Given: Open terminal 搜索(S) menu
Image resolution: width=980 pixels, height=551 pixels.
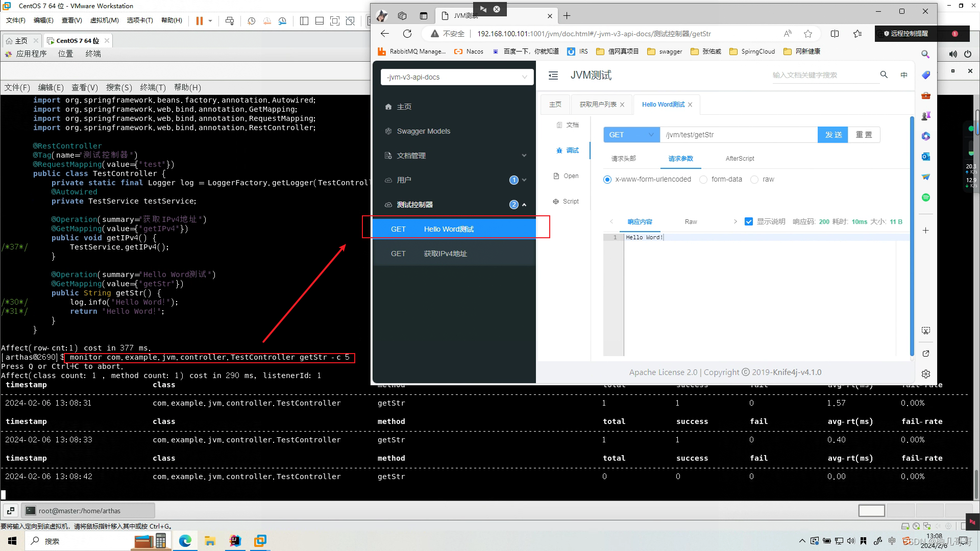Looking at the screenshot, I should [119, 87].
